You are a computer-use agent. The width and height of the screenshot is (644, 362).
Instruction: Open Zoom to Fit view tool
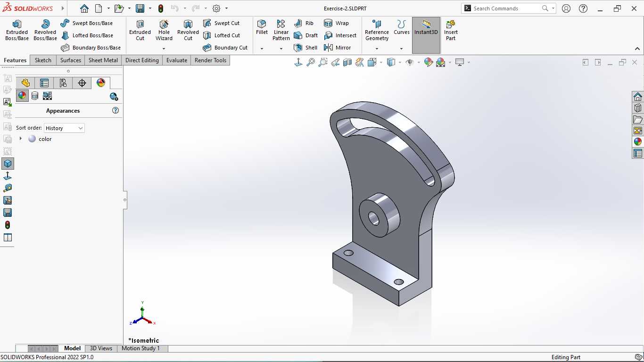(x=311, y=62)
